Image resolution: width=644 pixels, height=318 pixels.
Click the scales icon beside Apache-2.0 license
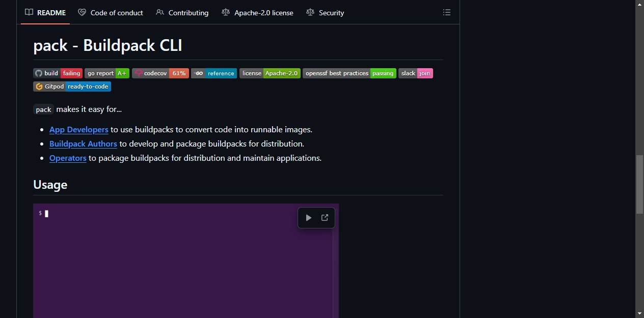coord(226,12)
